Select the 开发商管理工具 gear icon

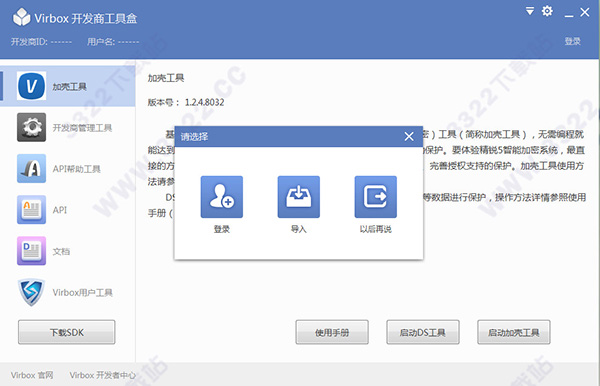[31, 127]
